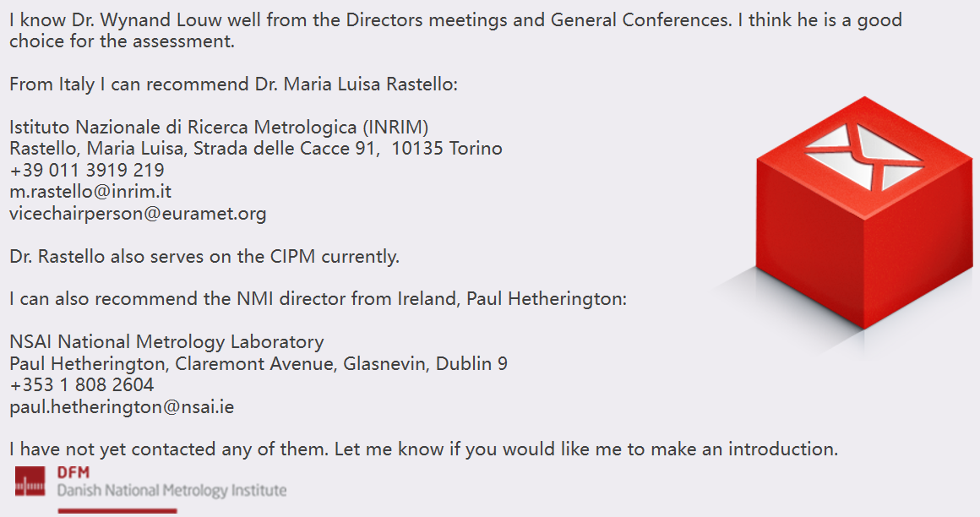Click the white envelope on the cube
This screenshot has width=980, height=517.
tap(864, 156)
